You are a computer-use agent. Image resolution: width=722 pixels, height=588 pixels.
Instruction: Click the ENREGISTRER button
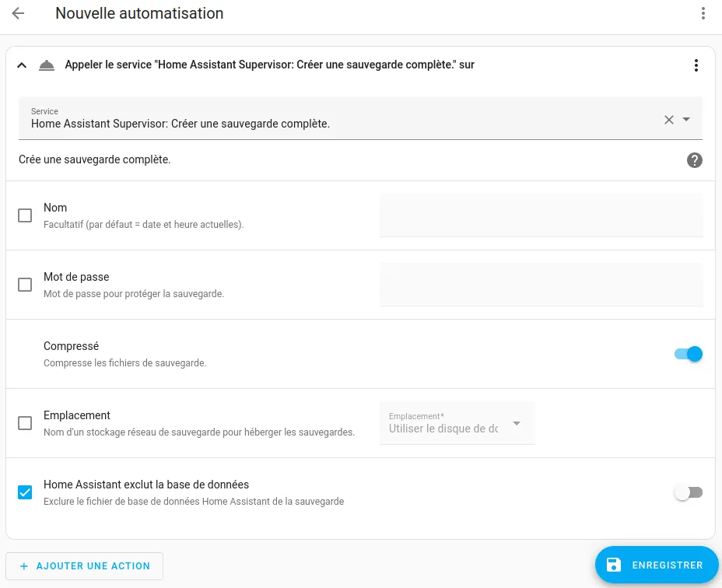665,565
